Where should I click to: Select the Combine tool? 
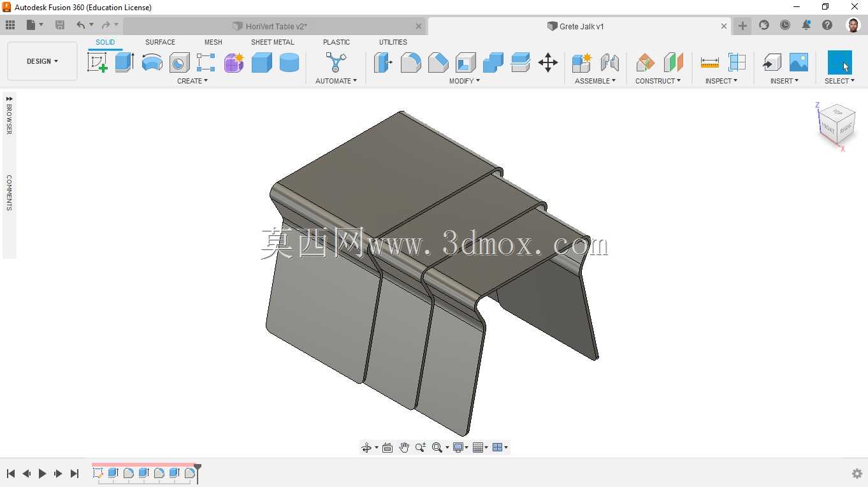pos(493,62)
